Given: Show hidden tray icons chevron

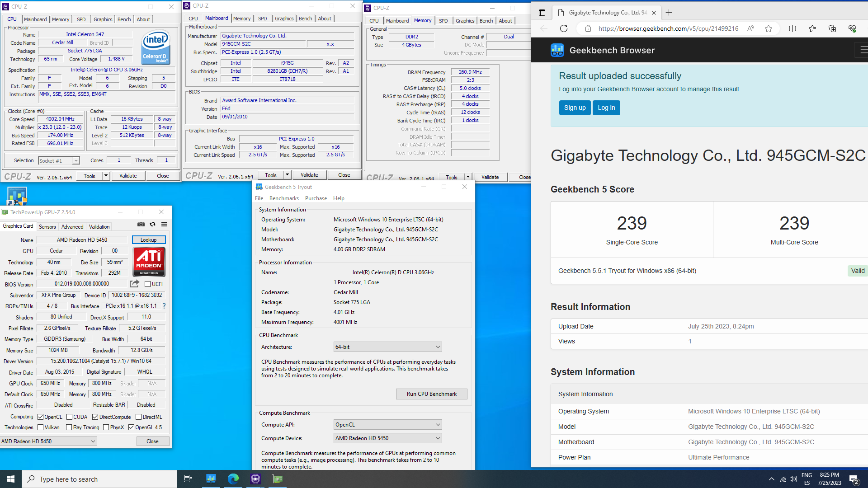Looking at the screenshot, I should tap(771, 479).
